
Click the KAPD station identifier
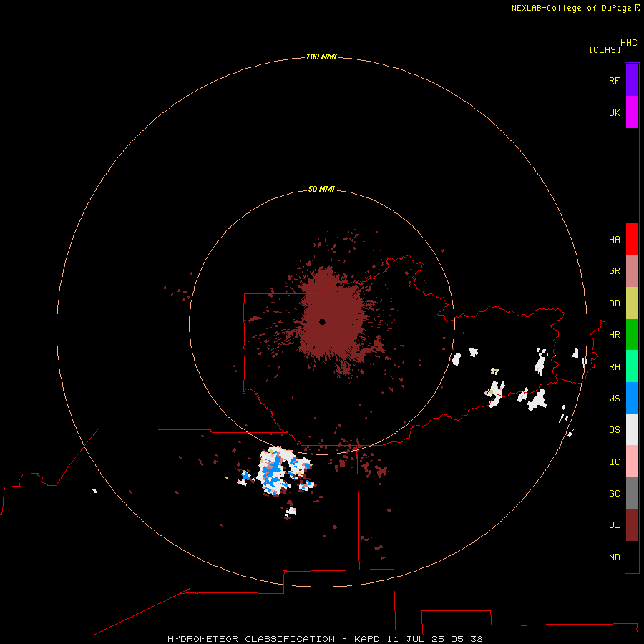368,639
